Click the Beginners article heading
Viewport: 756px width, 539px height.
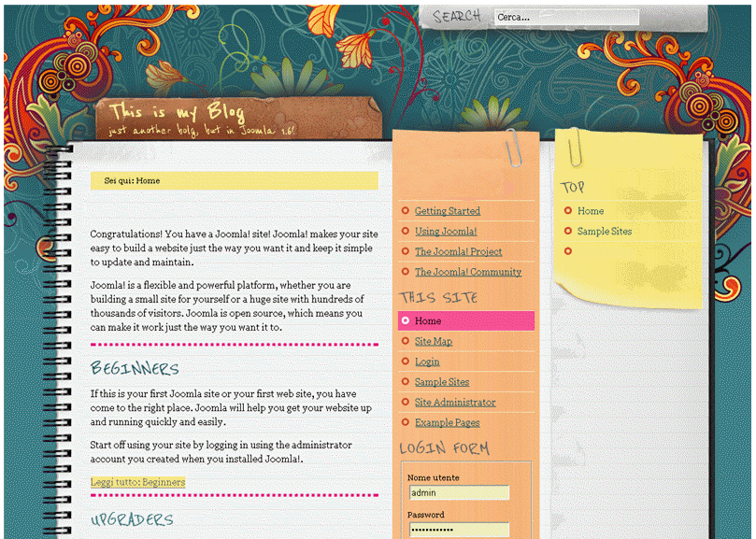coord(135,368)
